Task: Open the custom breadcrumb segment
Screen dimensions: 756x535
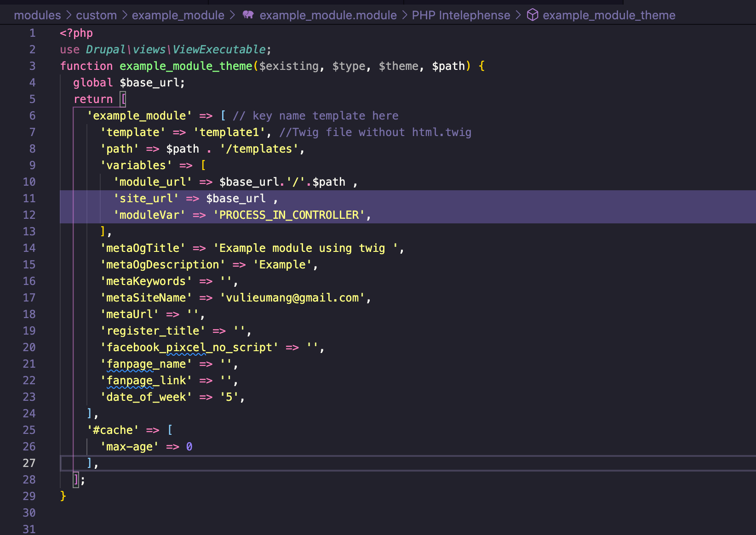Action: point(97,15)
